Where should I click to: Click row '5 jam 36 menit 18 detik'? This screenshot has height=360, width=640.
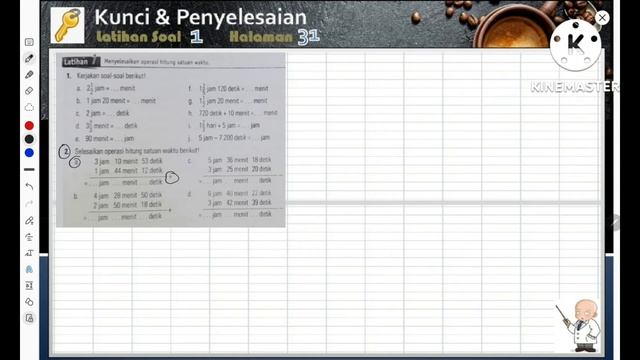coord(240,160)
